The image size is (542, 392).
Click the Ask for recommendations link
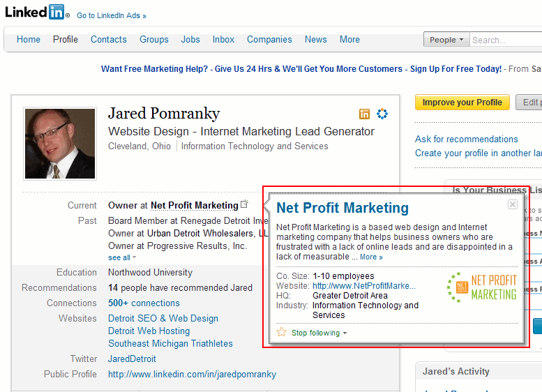tap(466, 139)
